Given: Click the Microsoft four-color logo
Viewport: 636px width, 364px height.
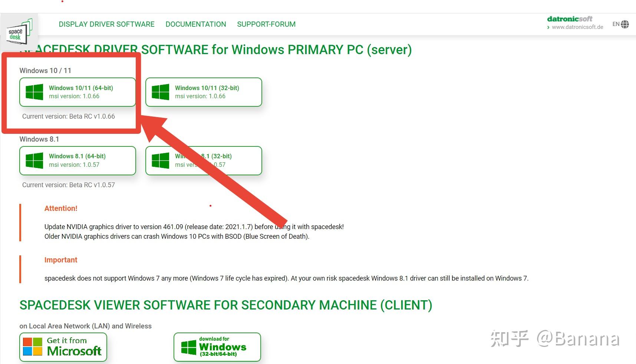Looking at the screenshot, I should click(33, 347).
